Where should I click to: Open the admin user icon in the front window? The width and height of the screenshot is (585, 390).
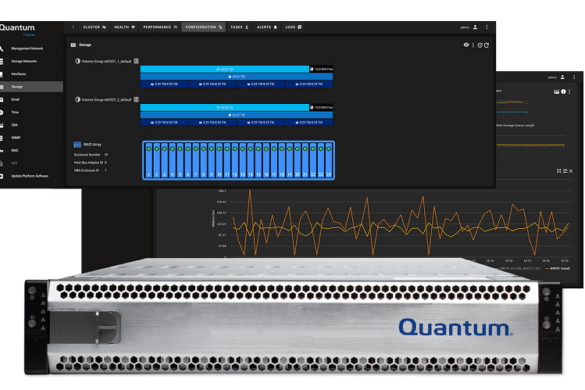coord(475,27)
